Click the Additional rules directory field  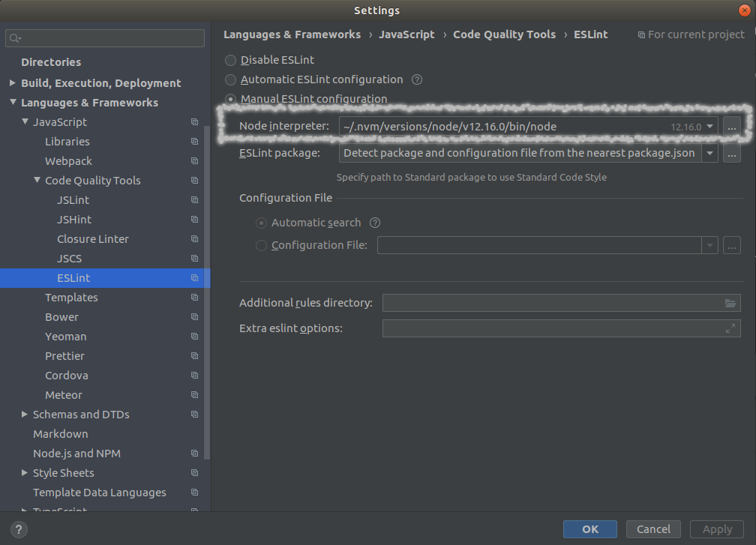click(561, 303)
